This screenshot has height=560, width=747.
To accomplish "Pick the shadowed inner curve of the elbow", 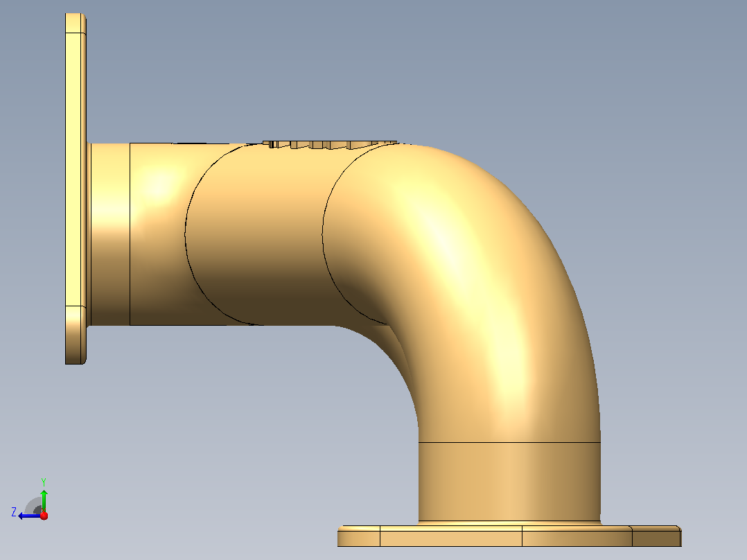I will [x=391, y=353].
